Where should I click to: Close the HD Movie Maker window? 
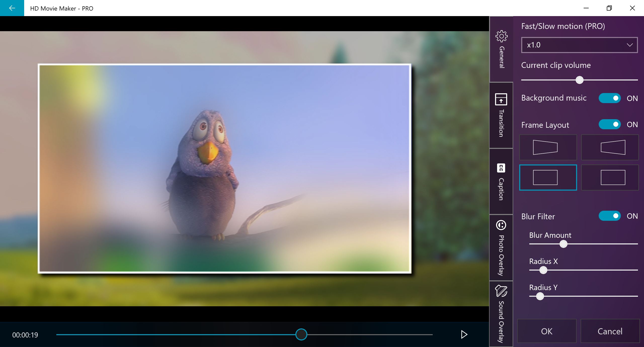(x=632, y=8)
